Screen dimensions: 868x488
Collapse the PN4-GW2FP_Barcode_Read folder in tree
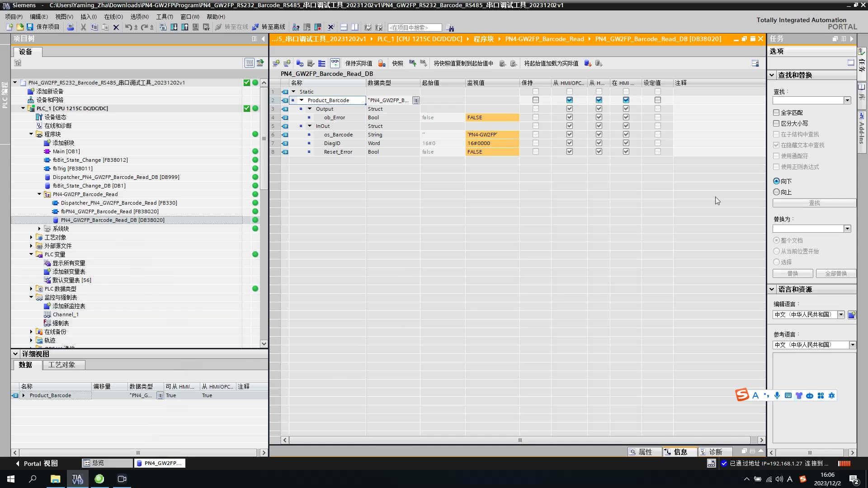39,194
